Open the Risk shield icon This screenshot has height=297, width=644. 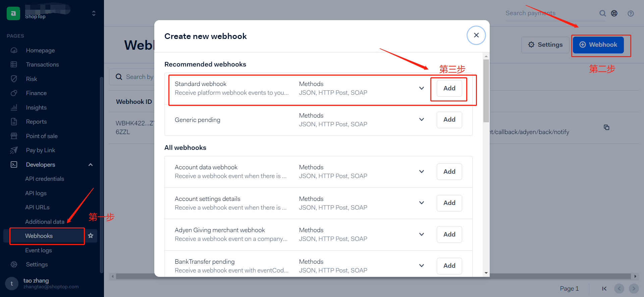pyautogui.click(x=14, y=79)
